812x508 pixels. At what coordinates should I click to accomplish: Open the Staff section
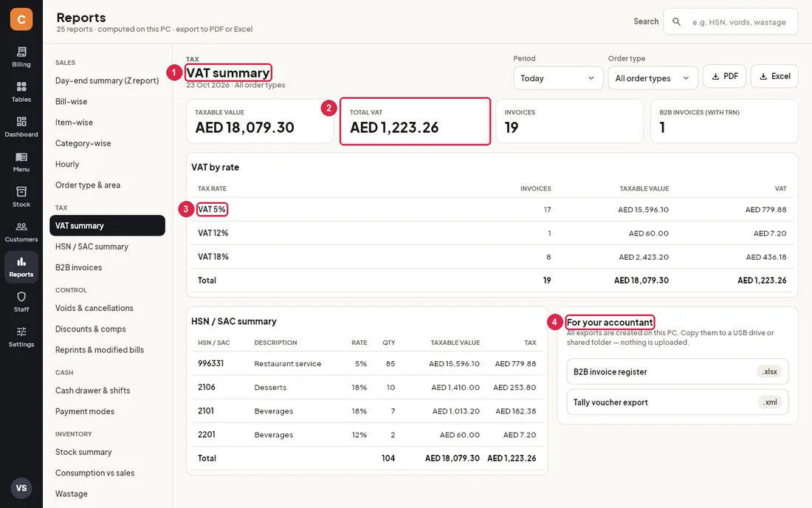[x=21, y=302]
